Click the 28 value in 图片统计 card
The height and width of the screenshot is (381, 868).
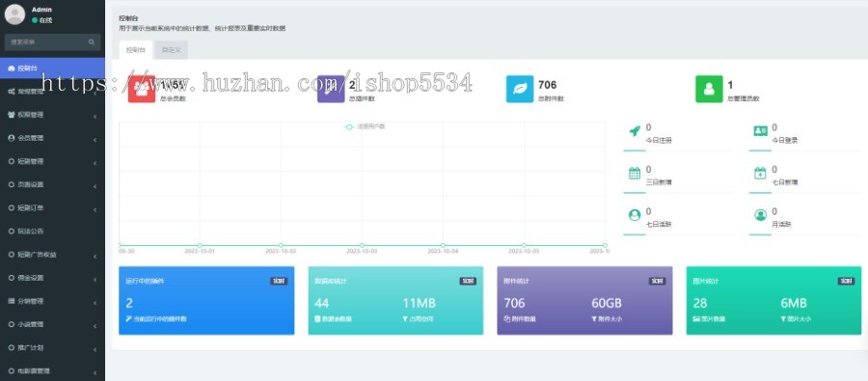[x=700, y=303]
